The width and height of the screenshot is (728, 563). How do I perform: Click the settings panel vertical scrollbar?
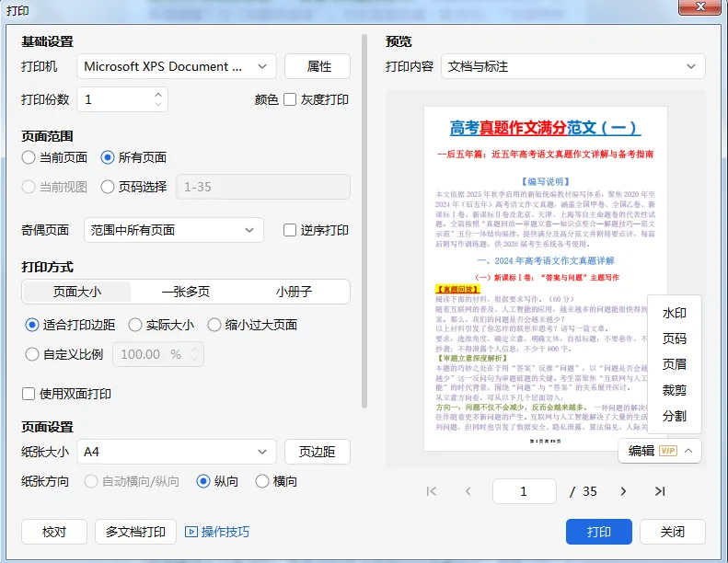[x=364, y=222]
